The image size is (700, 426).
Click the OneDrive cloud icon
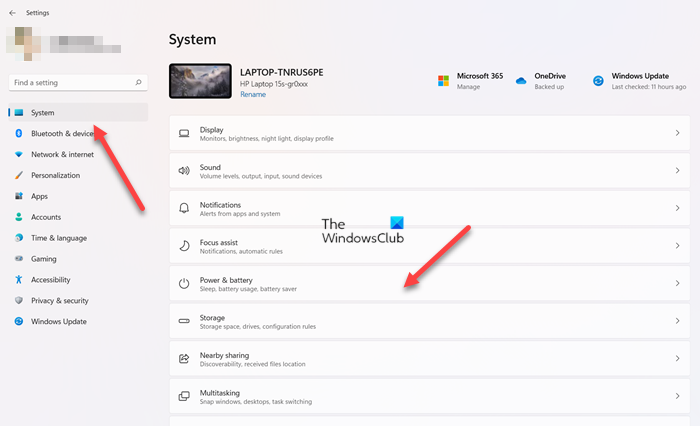[x=521, y=81]
